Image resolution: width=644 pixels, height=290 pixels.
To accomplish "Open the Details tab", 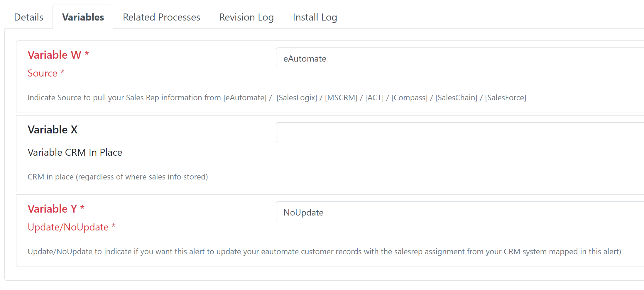I will click(28, 17).
